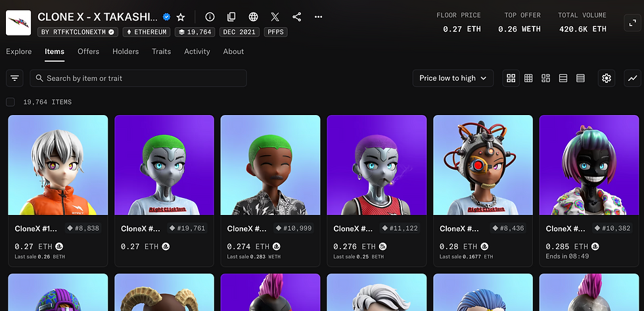Viewport: 644px width, 311px height.
Task: Click the collection logo avatar
Action: click(x=18, y=22)
